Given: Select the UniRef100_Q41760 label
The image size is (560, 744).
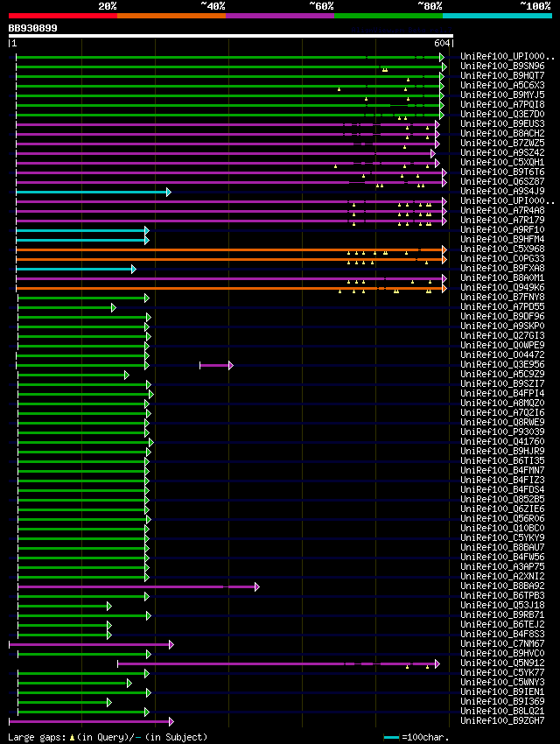Looking at the screenshot, I should [502, 441].
